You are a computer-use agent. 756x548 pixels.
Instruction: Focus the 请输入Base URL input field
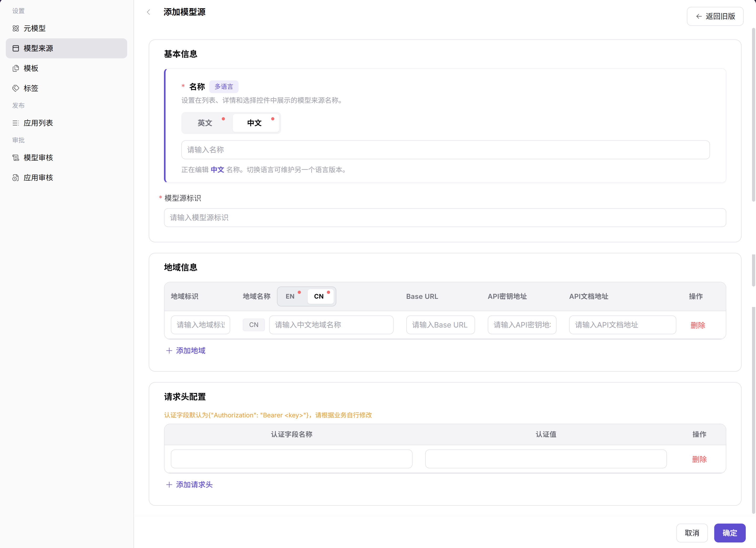(x=440, y=325)
